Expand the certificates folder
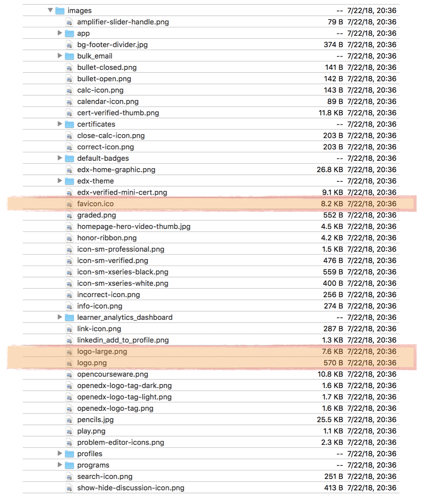The width and height of the screenshot is (423, 504). 60,124
